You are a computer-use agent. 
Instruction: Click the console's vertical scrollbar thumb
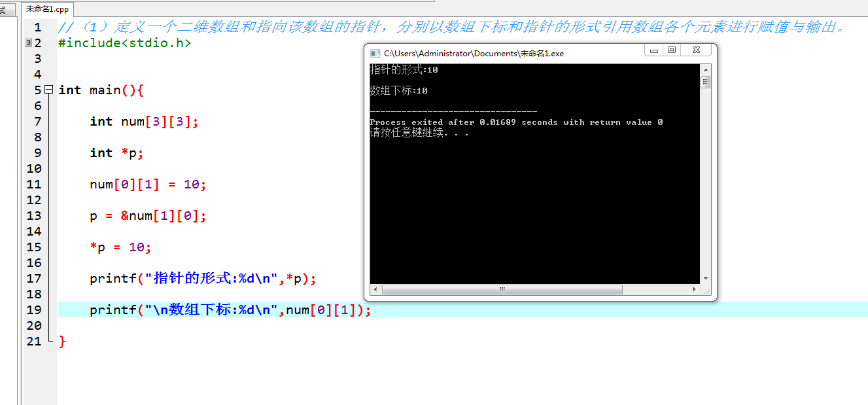pyautogui.click(x=705, y=82)
